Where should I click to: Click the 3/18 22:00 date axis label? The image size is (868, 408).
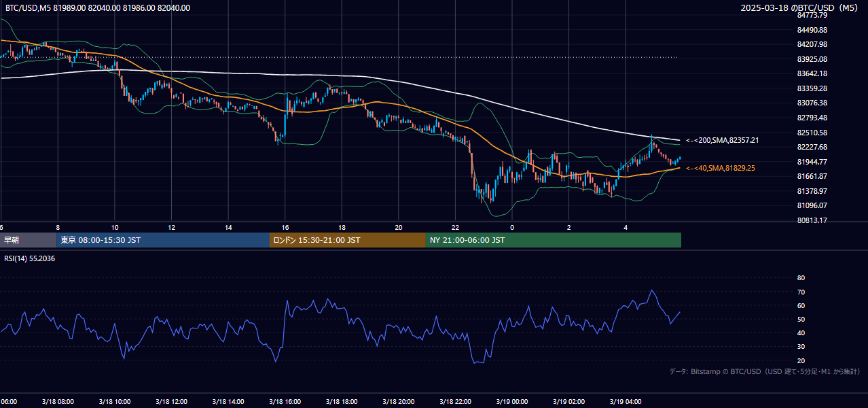pos(455,402)
